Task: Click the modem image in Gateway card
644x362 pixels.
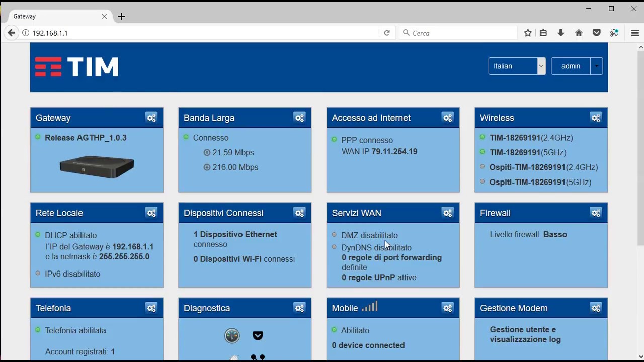Action: coord(97,167)
